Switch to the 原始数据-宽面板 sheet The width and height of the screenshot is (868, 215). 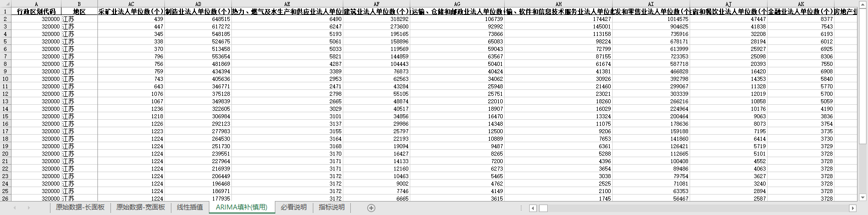click(140, 208)
